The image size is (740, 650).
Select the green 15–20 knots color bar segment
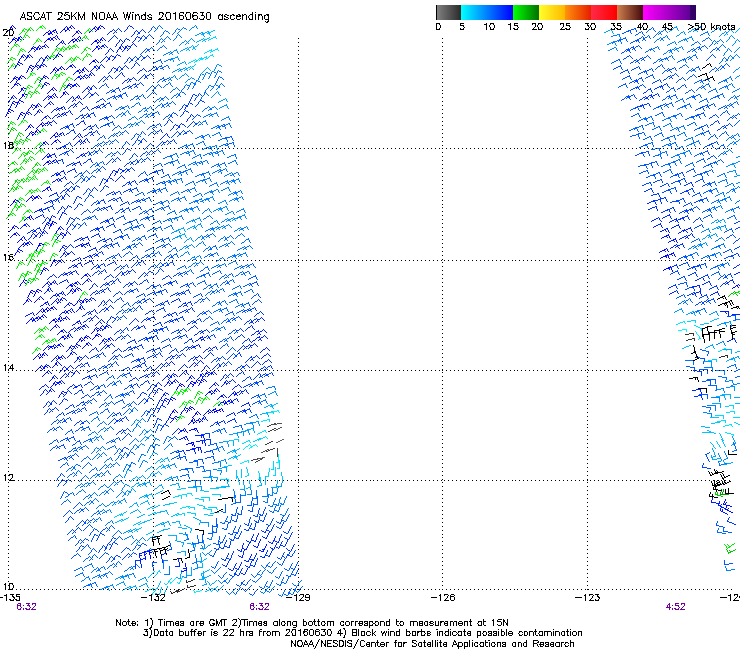tap(526, 12)
